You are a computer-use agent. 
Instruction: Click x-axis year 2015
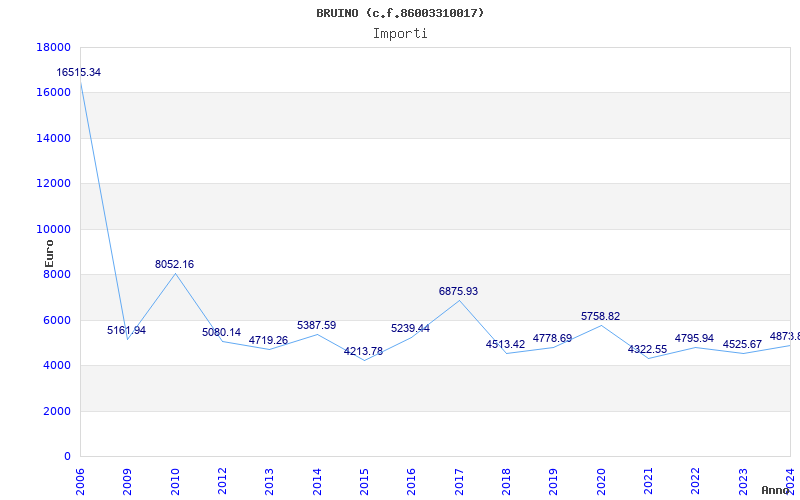[x=364, y=482]
